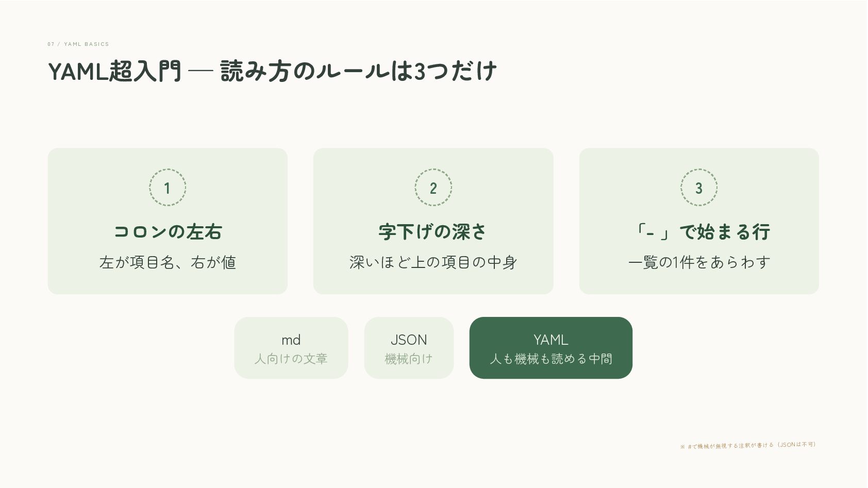Click the dashed circle numbered 1
This screenshot has height=488, width=868.
click(168, 188)
